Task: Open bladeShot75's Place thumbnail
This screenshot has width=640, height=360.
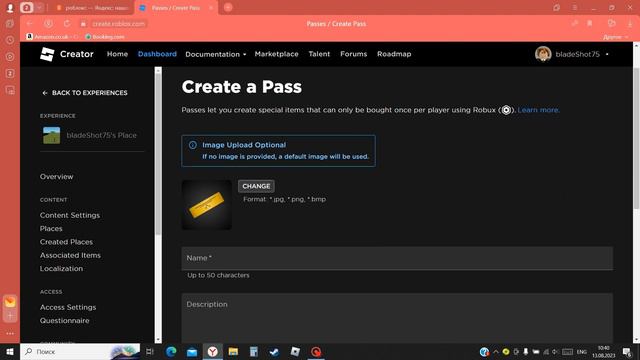Action: pyautogui.click(x=51, y=135)
